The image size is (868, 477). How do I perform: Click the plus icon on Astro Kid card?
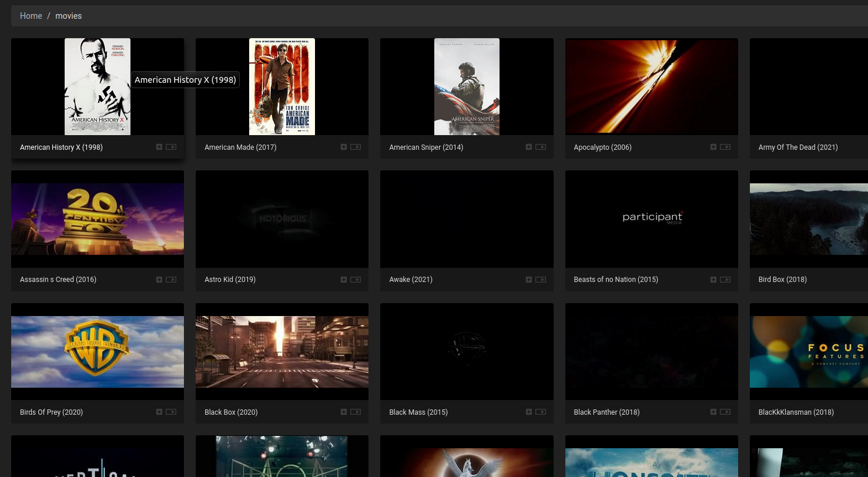[x=344, y=280]
